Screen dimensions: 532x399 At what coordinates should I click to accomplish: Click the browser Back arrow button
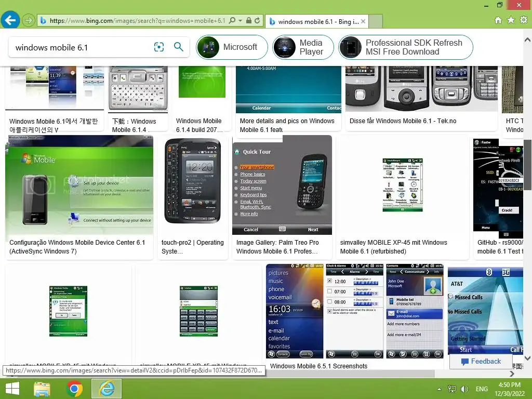[x=10, y=20]
